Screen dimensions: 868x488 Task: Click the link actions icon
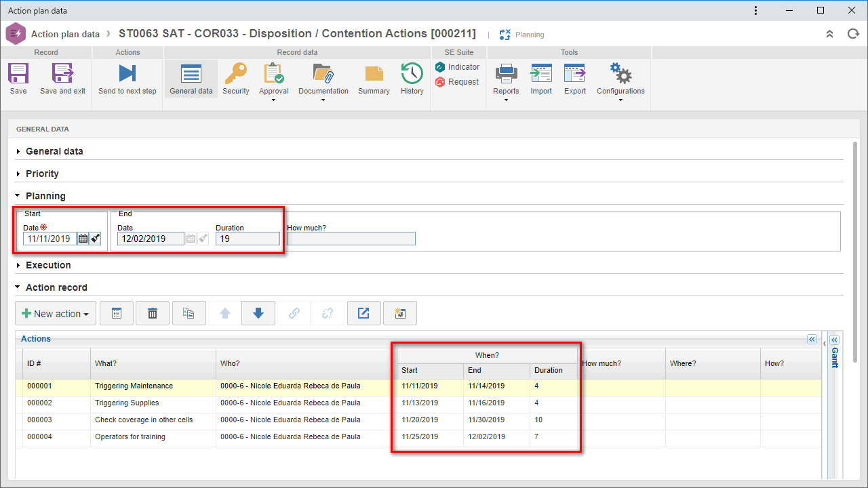tap(294, 314)
